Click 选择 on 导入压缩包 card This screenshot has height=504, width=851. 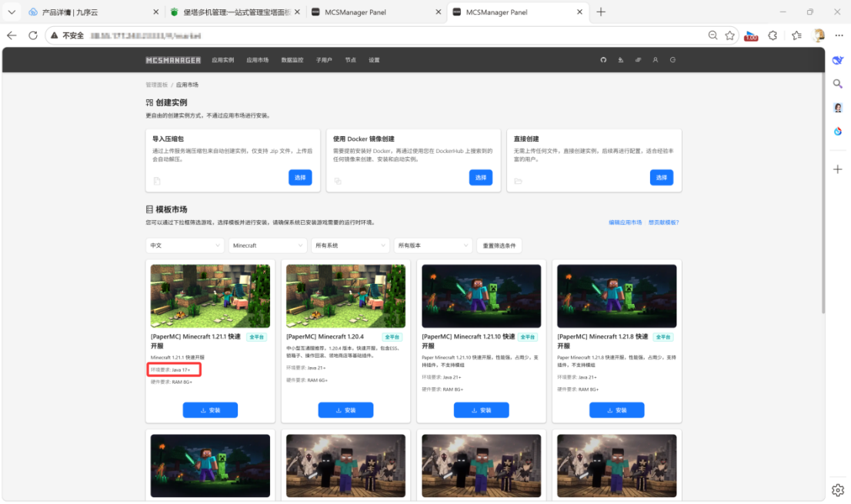300,178
